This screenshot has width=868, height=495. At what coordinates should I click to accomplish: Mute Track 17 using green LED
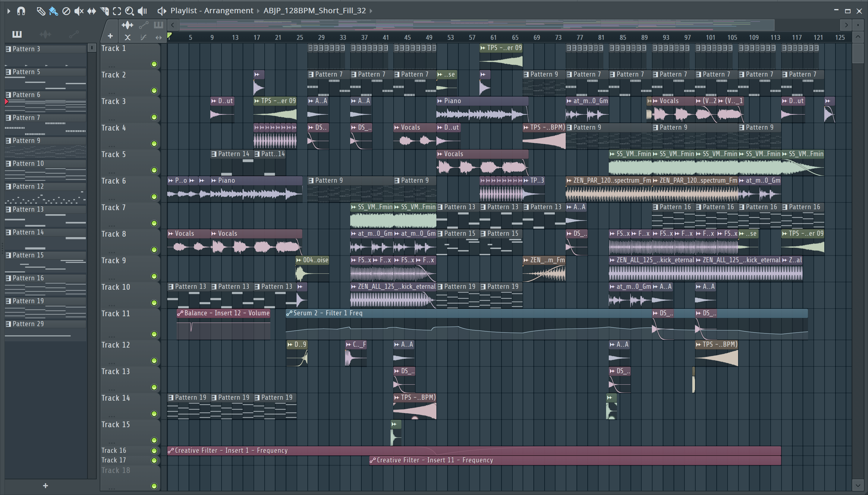click(x=154, y=460)
